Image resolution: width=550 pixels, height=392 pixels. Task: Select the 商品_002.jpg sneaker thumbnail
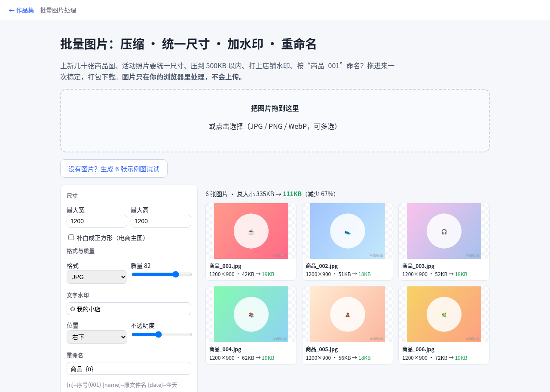click(348, 231)
